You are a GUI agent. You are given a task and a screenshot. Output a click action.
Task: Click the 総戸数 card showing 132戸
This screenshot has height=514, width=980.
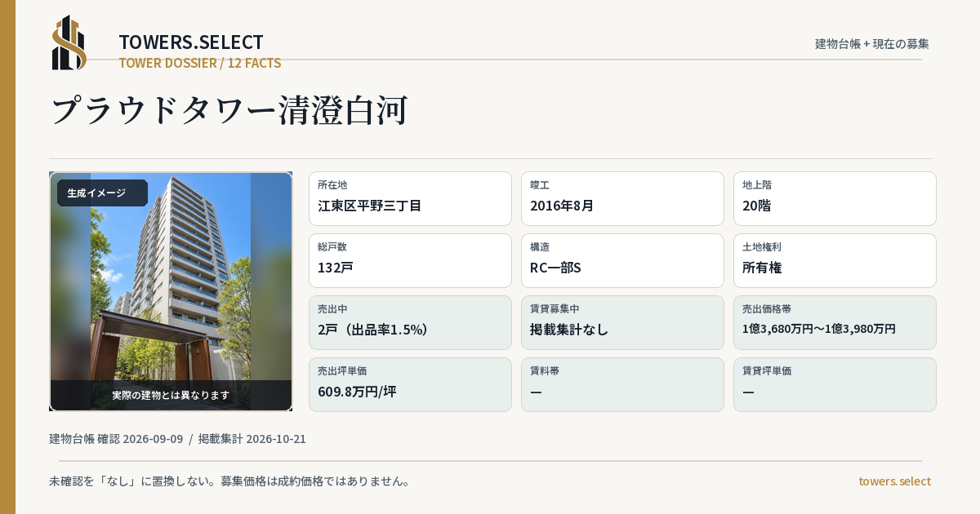click(x=410, y=260)
